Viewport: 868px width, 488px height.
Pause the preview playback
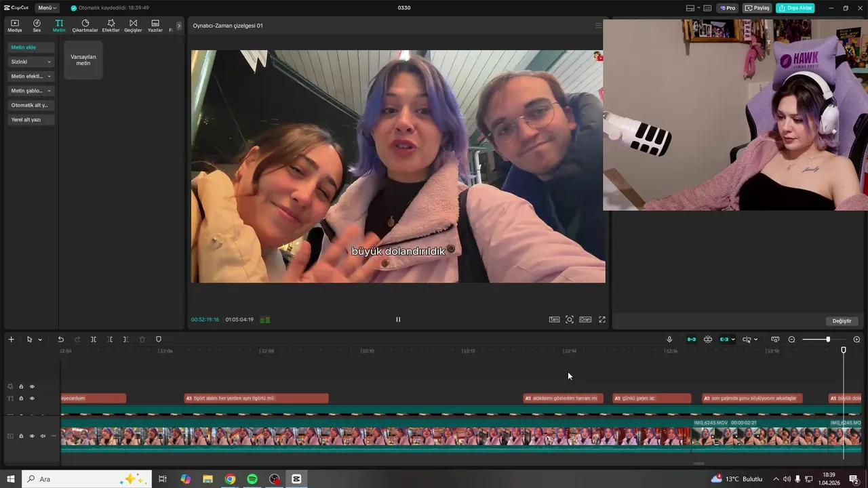coord(398,319)
